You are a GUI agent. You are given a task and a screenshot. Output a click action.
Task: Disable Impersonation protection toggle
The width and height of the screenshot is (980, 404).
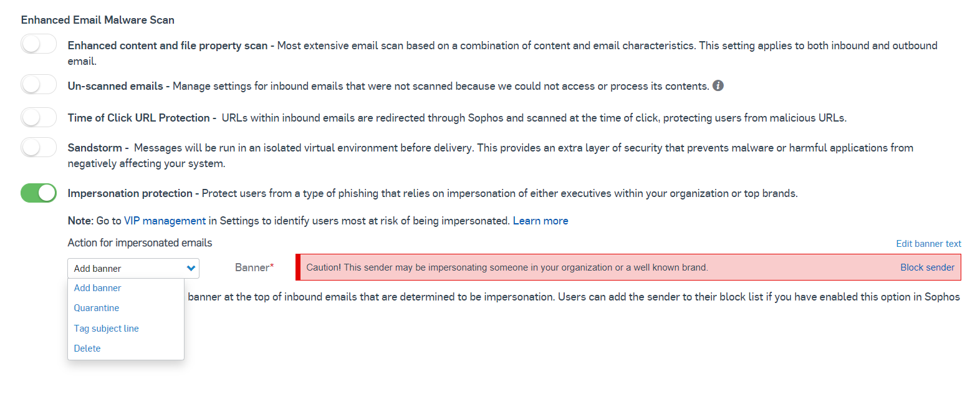(39, 193)
